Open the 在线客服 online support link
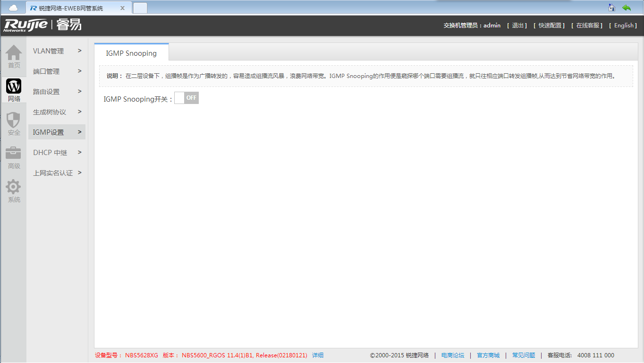The height and width of the screenshot is (363, 644). click(588, 26)
